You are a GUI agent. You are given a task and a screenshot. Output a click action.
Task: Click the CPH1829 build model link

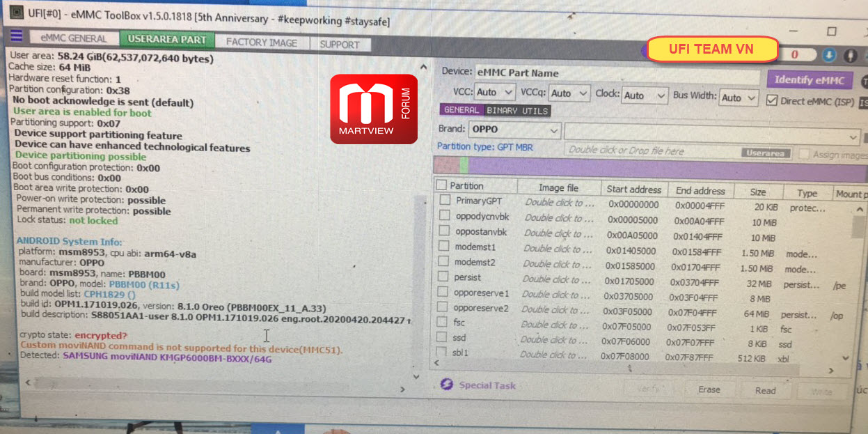[x=109, y=294]
